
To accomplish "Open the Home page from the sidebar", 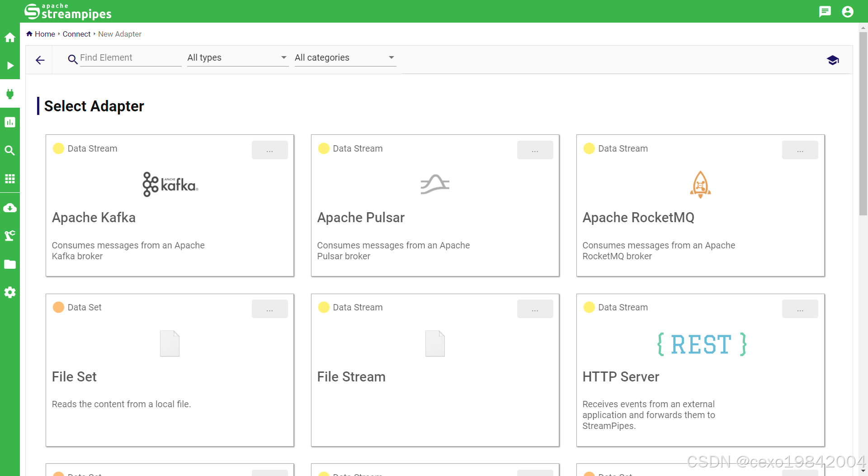I will (10, 37).
